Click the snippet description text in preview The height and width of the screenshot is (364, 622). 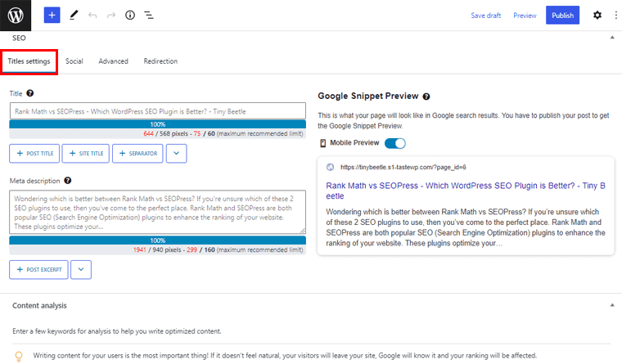click(x=466, y=227)
